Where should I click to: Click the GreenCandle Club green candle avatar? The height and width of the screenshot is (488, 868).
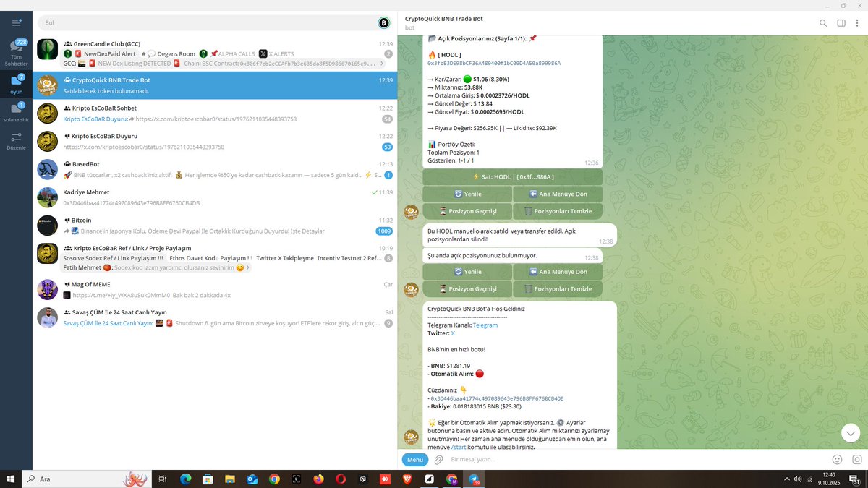tap(48, 49)
